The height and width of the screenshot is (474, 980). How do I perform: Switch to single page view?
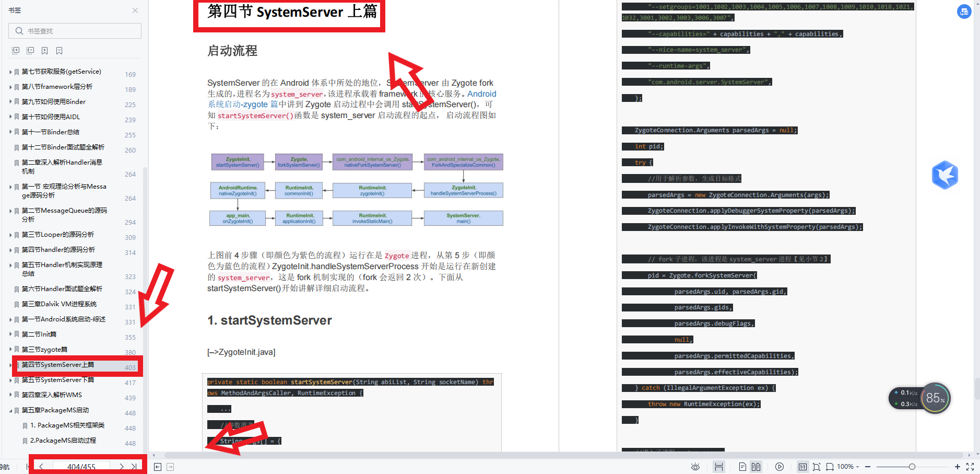coord(742,467)
